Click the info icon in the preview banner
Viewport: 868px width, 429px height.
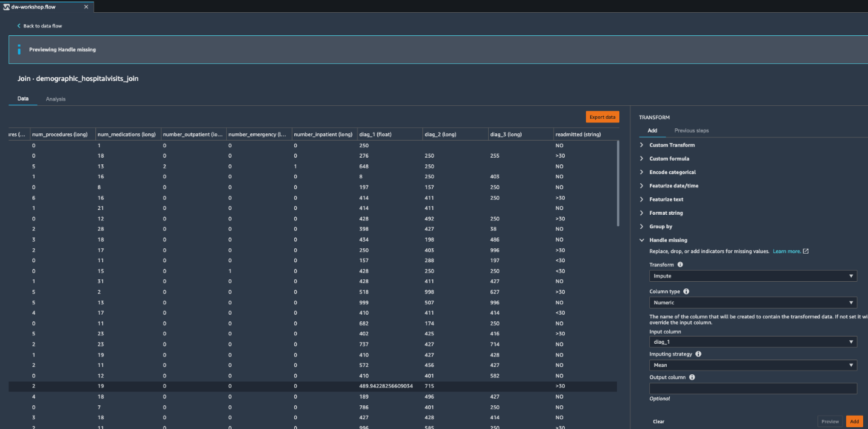coord(19,49)
